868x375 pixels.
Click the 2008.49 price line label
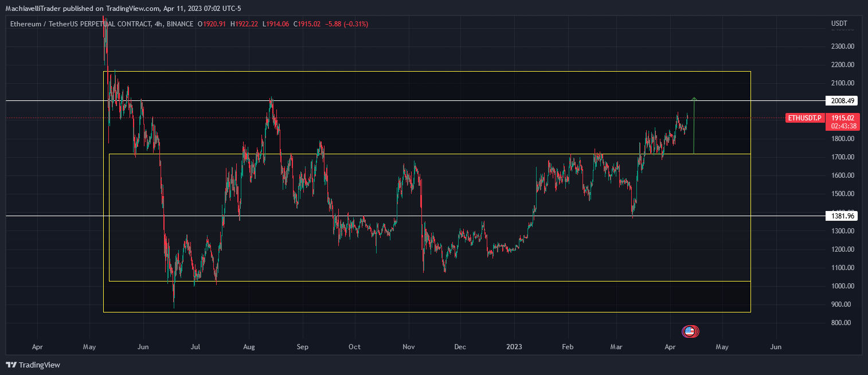[841, 101]
